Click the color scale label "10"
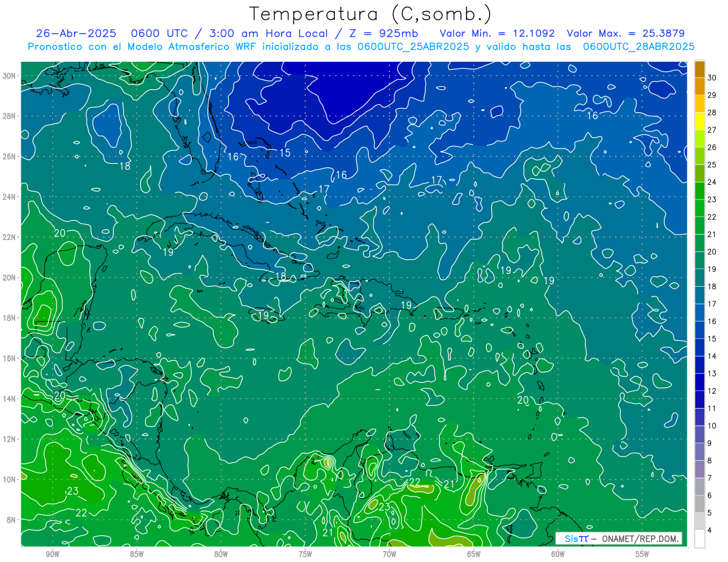The image size is (728, 562). coord(712,426)
